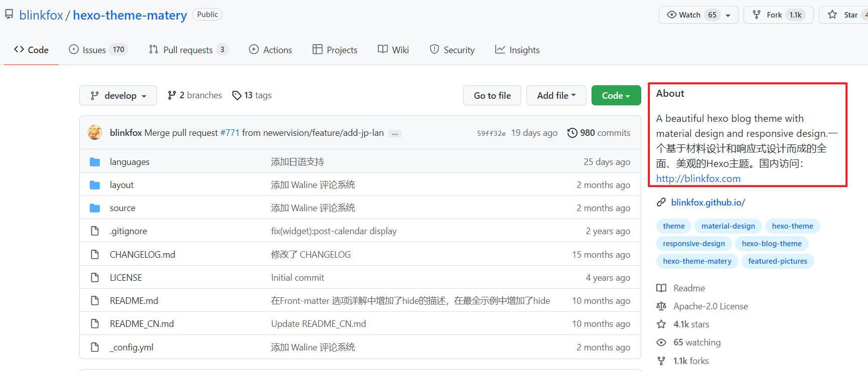Viewport: 868px width, 372px height.
Task: Open the blinkfox.github.io/ website link
Action: (x=708, y=203)
